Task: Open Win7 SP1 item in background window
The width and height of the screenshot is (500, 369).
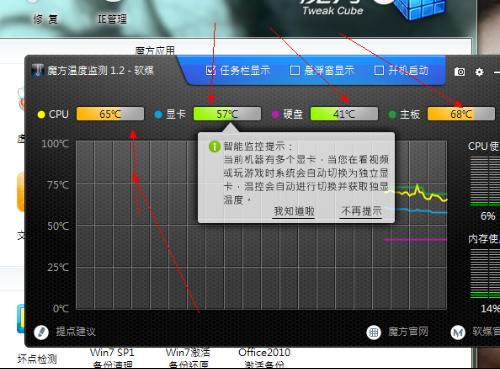Action: tap(112, 358)
